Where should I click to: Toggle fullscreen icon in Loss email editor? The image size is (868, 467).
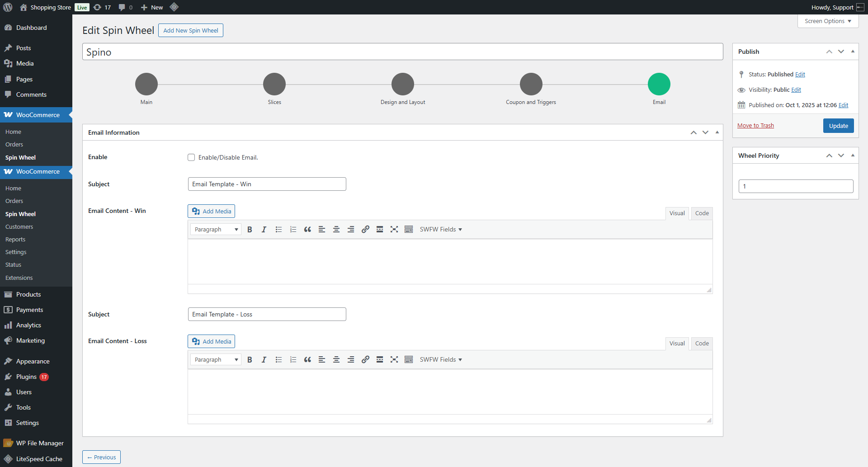394,360
